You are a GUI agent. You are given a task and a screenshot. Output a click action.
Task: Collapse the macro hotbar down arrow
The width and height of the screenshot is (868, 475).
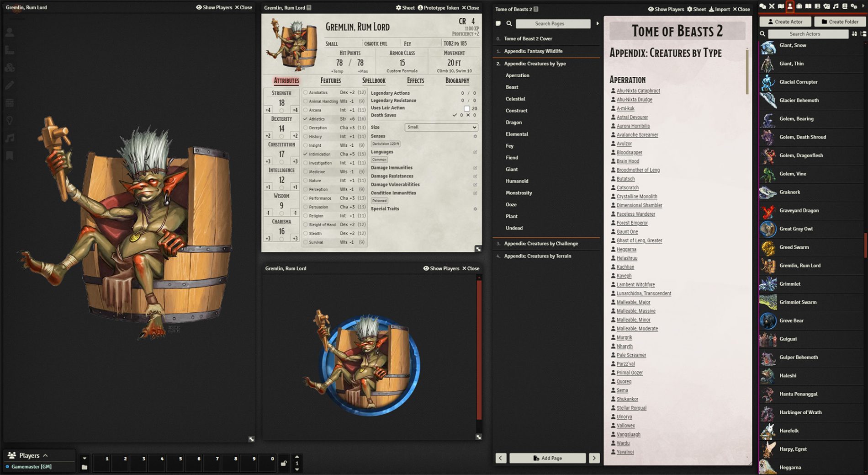pyautogui.click(x=85, y=458)
